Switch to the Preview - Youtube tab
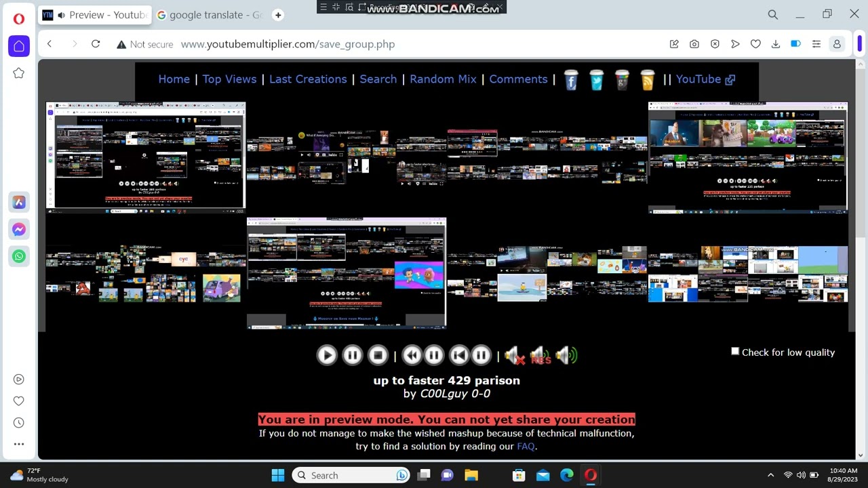The width and height of the screenshot is (868, 488). pos(95,15)
